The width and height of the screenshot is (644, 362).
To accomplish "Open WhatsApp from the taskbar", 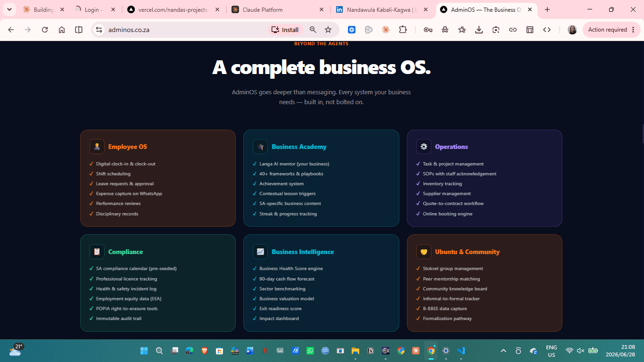I will click(310, 351).
